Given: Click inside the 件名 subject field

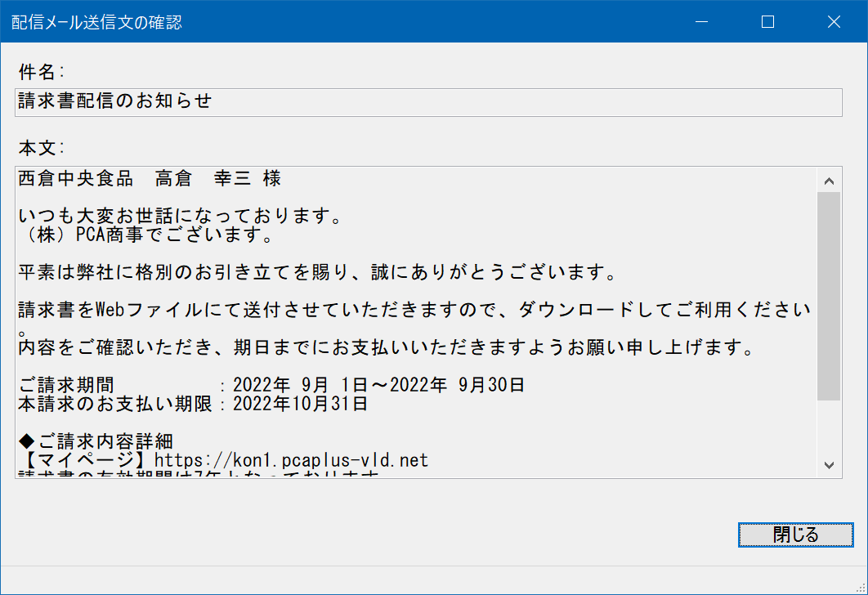Looking at the screenshot, I should [428, 102].
